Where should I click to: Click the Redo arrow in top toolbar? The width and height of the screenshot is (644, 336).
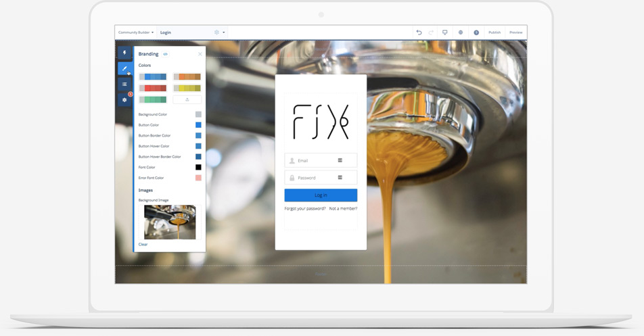[x=431, y=32]
